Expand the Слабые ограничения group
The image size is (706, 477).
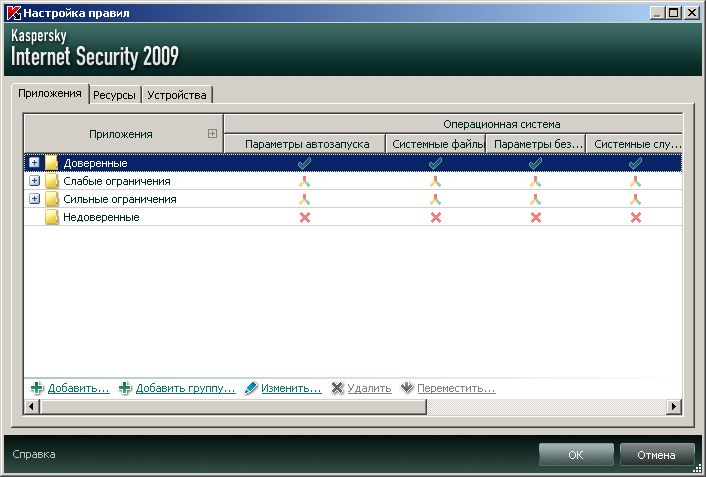click(x=34, y=181)
